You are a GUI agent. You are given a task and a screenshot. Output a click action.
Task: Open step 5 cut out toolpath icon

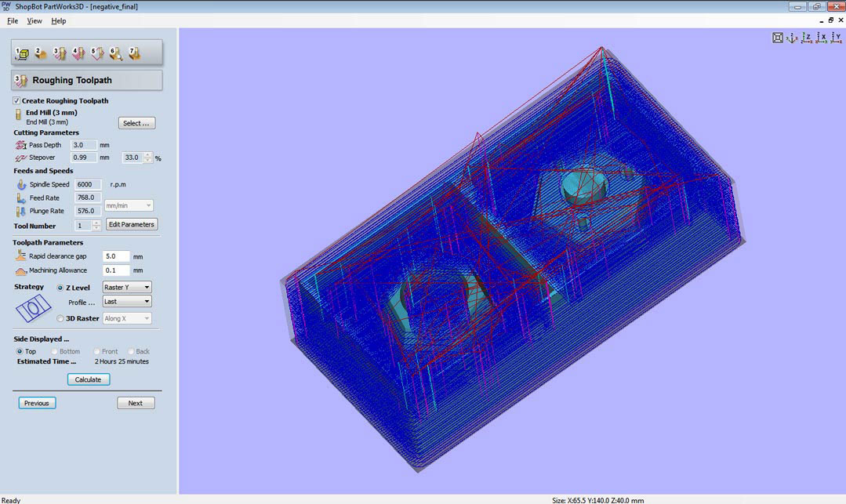click(x=96, y=53)
